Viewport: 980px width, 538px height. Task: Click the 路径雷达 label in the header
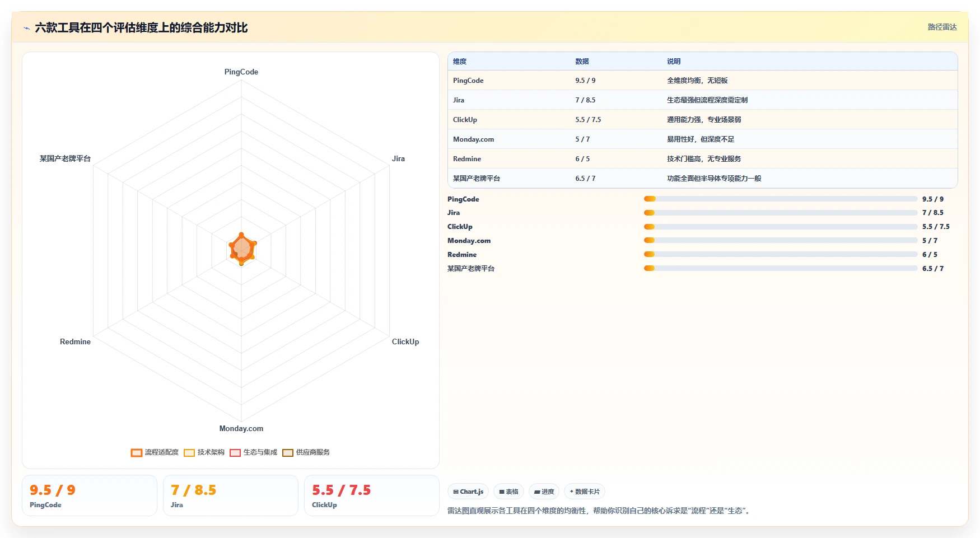coord(942,27)
